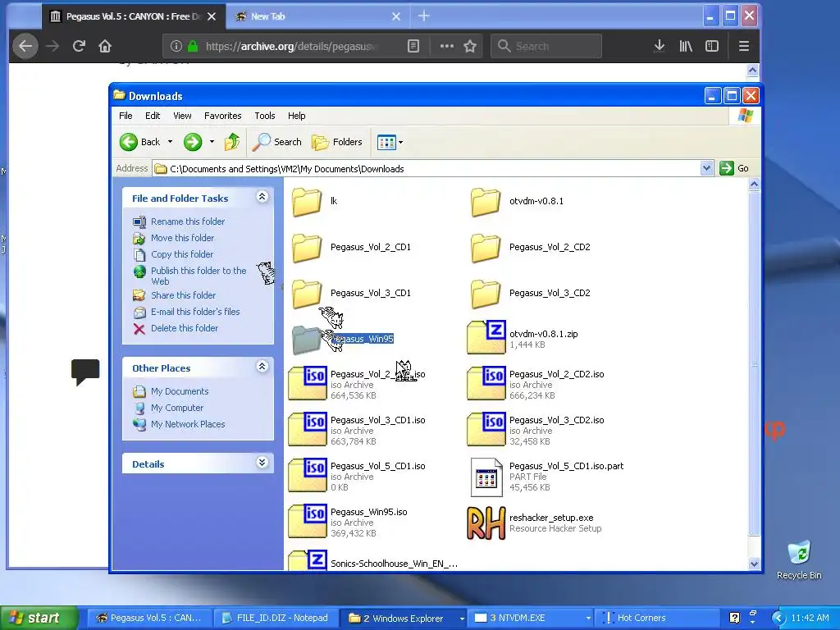Bookmark this page with the star
This screenshot has width=840, height=630.
(470, 46)
